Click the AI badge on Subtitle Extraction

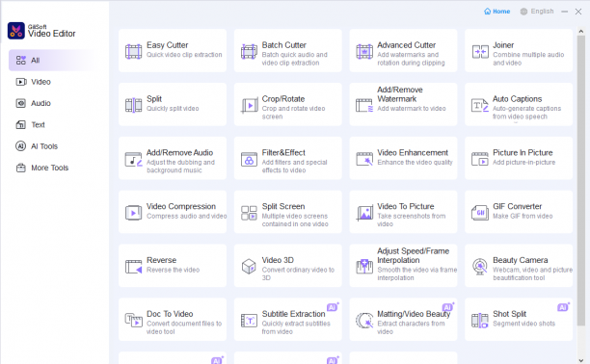coord(333,307)
